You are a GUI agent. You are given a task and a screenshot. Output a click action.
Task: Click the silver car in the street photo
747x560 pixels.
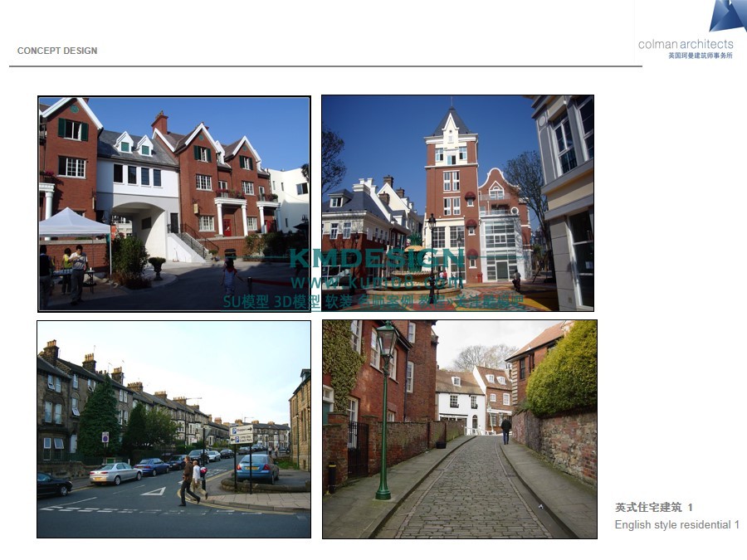click(x=115, y=473)
